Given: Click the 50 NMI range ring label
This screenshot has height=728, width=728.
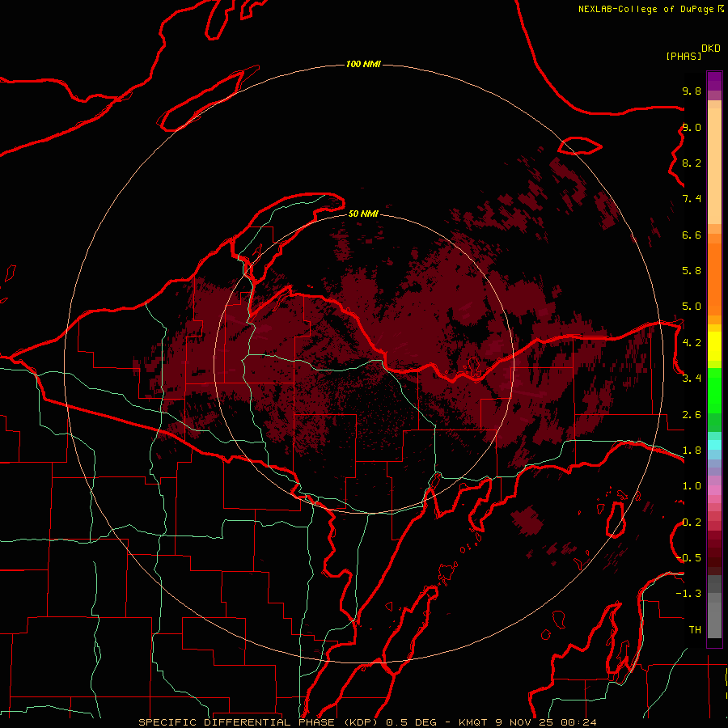Looking at the screenshot, I should (x=363, y=214).
